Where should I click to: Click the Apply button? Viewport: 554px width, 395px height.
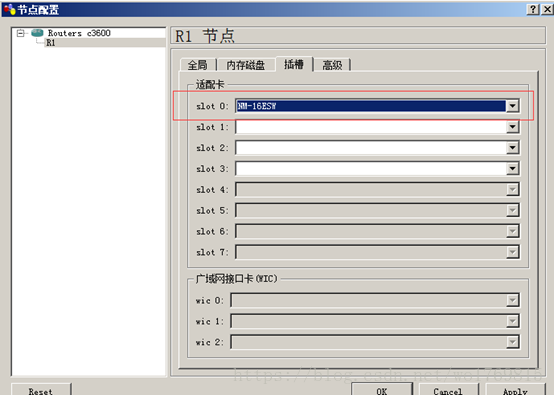pyautogui.click(x=515, y=389)
